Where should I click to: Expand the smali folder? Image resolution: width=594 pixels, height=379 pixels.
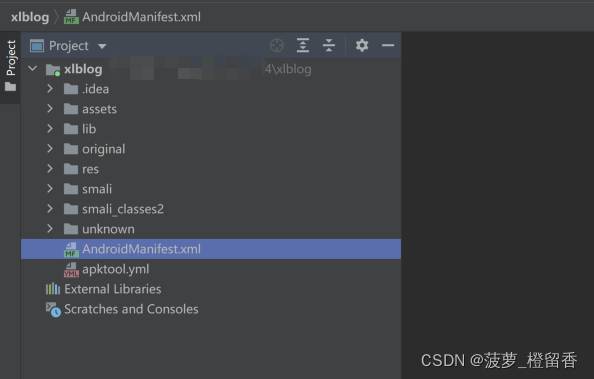click(50, 189)
